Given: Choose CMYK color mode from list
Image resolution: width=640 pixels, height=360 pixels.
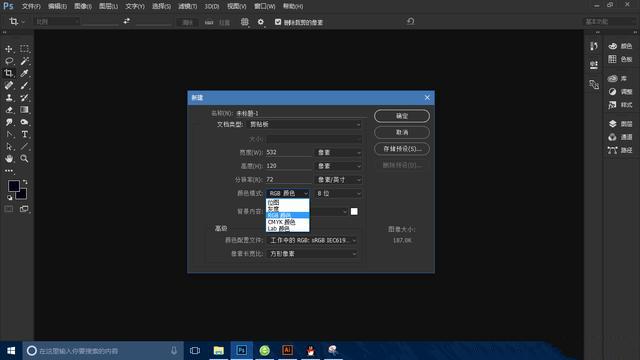Looking at the screenshot, I should click(x=288, y=222).
